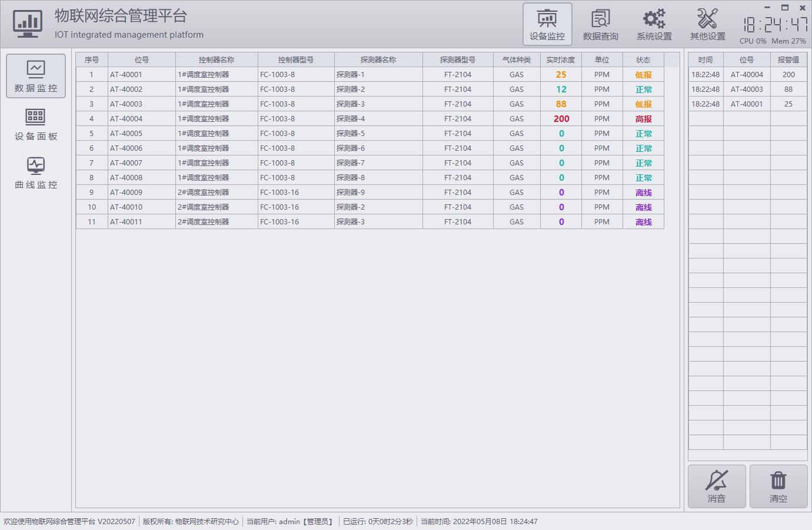Click the 实时浓度 column header
This screenshot has width=812, height=530.
point(561,59)
